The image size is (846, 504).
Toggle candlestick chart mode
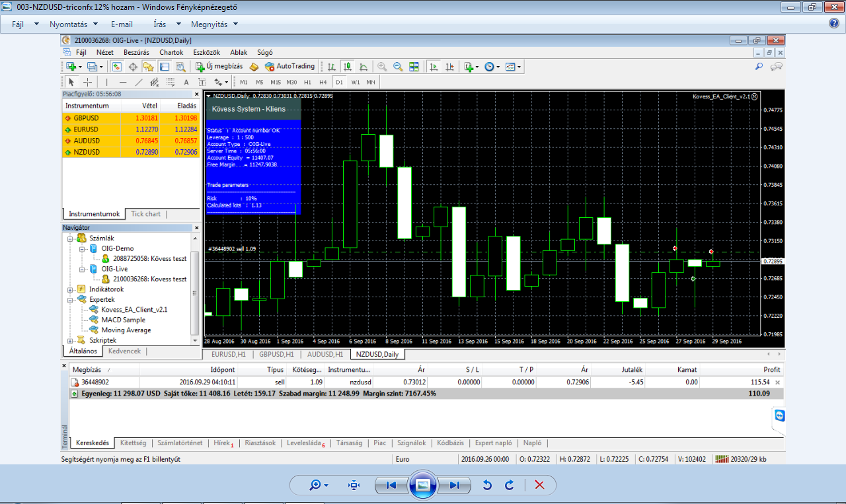click(x=348, y=66)
